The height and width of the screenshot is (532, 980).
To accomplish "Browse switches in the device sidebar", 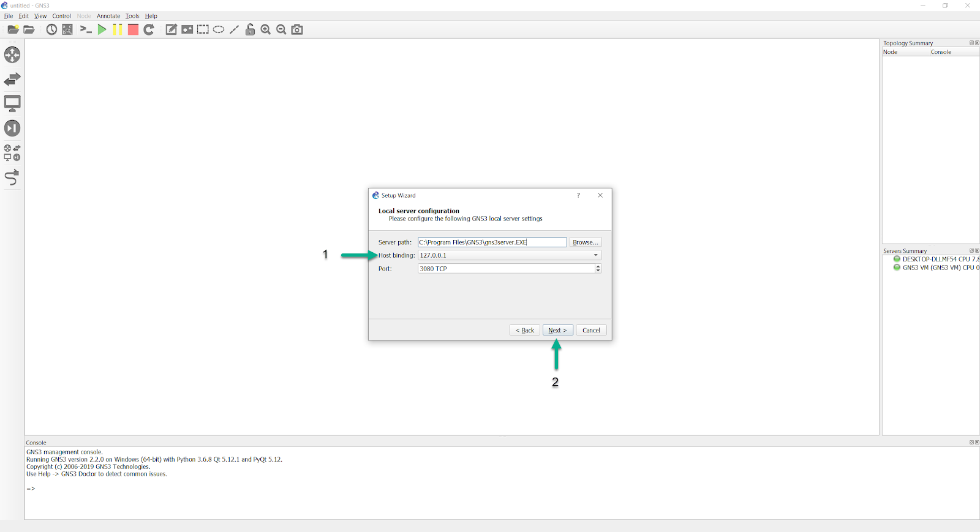I will pyautogui.click(x=12, y=79).
